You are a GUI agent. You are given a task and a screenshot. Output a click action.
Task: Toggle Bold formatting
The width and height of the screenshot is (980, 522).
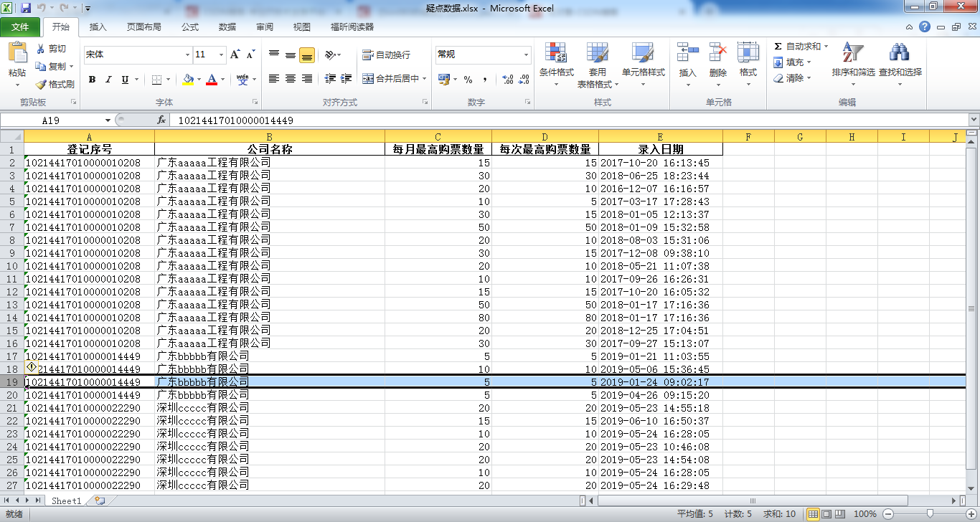pyautogui.click(x=92, y=80)
